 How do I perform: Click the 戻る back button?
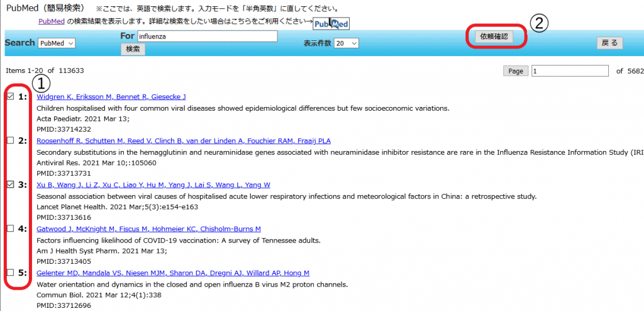point(610,43)
